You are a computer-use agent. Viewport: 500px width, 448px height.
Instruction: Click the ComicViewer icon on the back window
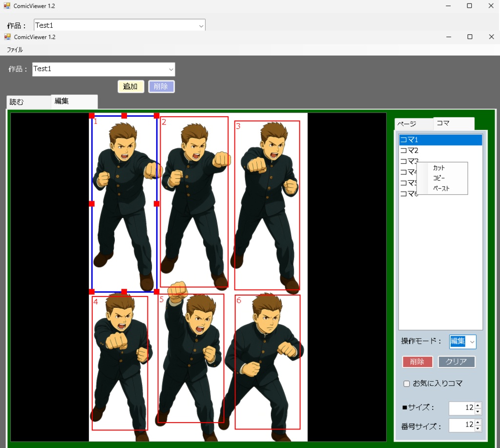[6, 5]
